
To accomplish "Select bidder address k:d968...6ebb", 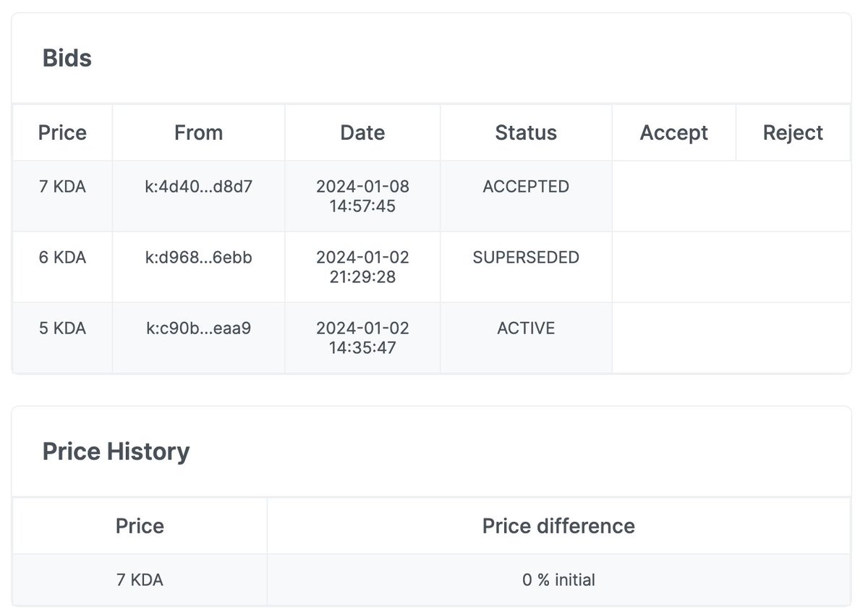I will [199, 257].
